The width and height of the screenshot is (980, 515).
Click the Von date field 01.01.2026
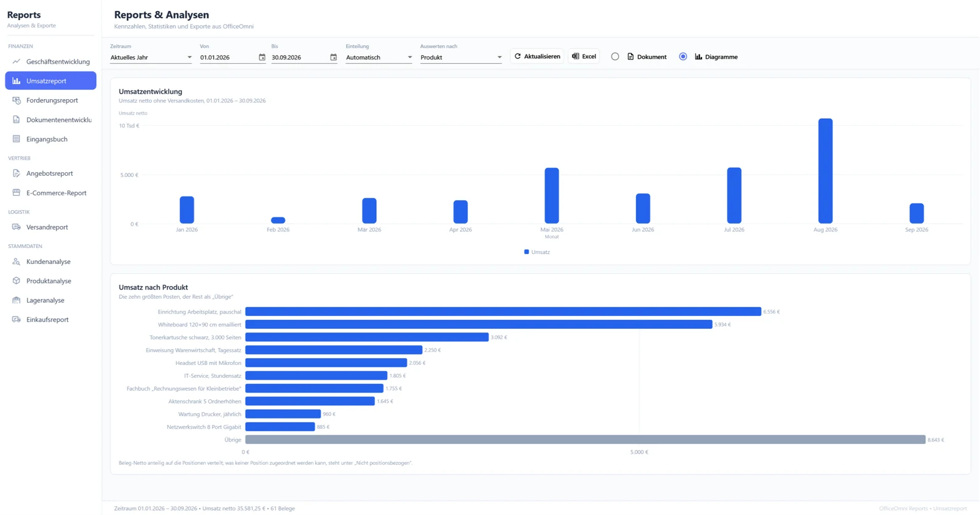pyautogui.click(x=233, y=57)
